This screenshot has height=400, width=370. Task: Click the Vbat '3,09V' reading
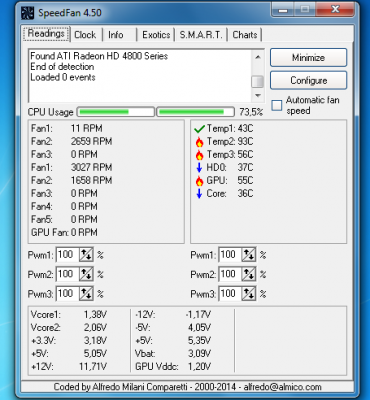(x=199, y=354)
